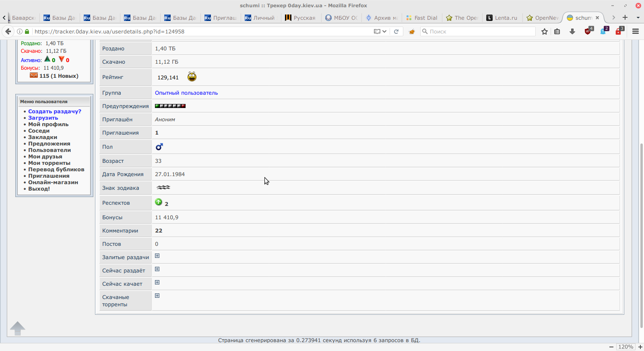Open the Firefox hamburger menu
Image resolution: width=644 pixels, height=351 pixels.
pyautogui.click(x=636, y=31)
